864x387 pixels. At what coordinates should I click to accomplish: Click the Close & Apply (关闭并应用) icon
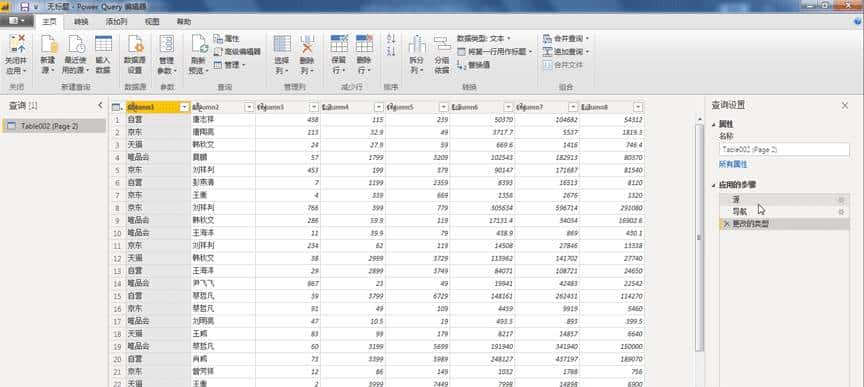[x=17, y=45]
